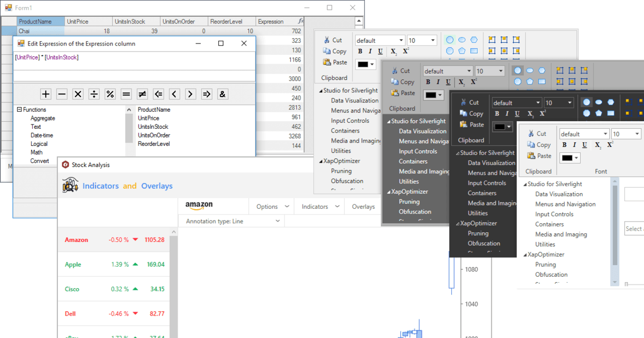Insert the division operator in expression editor

coord(94,94)
